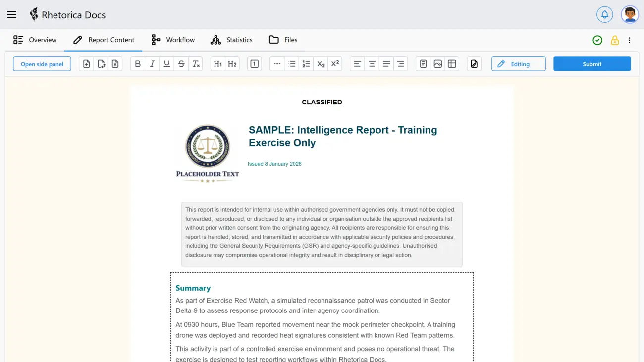Apply superscript formatting
This screenshot has width=644, height=362.
[335, 63]
